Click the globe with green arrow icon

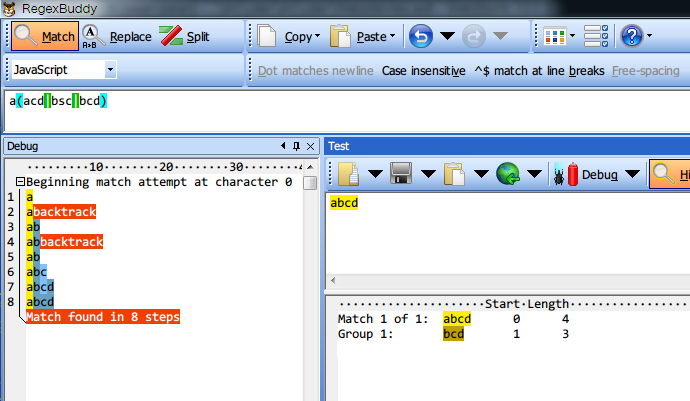[508, 174]
